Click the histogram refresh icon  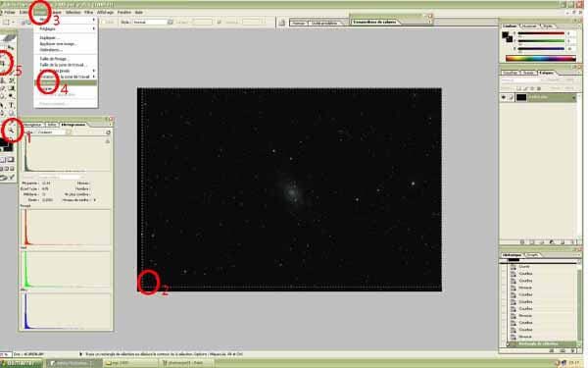108,132
